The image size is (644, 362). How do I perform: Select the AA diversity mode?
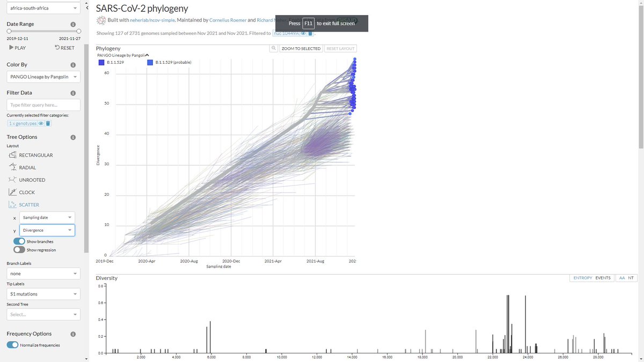click(622, 278)
